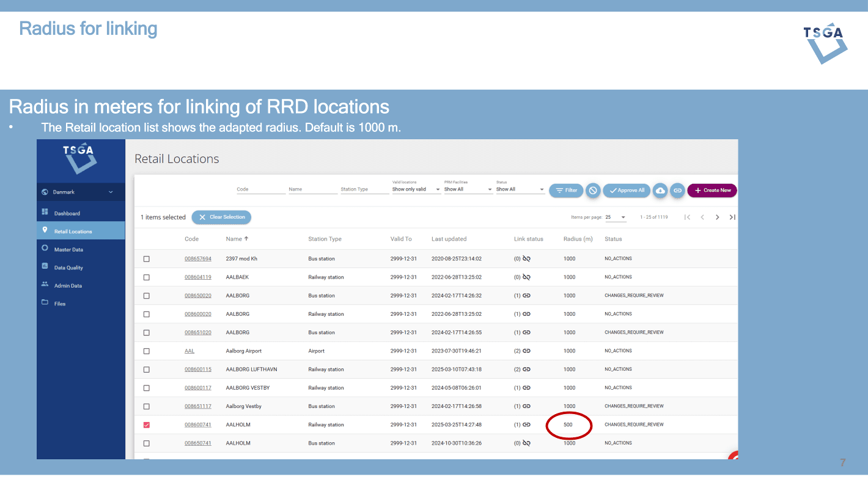Tick checkbox for 2397 mod Kh

tap(146, 259)
